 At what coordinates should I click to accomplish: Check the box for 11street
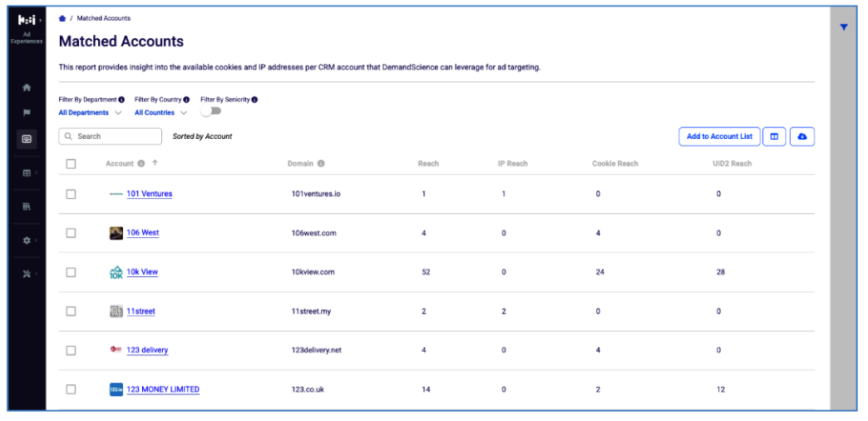coord(71,311)
